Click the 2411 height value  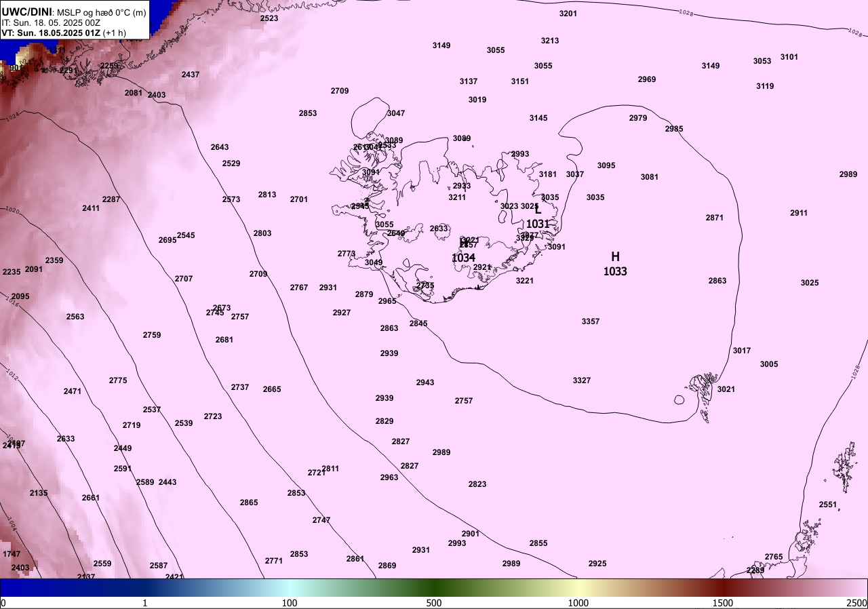91,208
